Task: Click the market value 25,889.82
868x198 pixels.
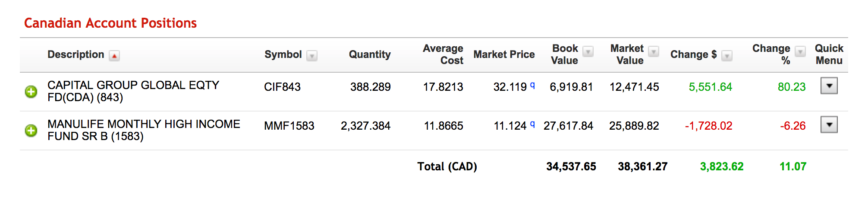Action: coord(634,126)
